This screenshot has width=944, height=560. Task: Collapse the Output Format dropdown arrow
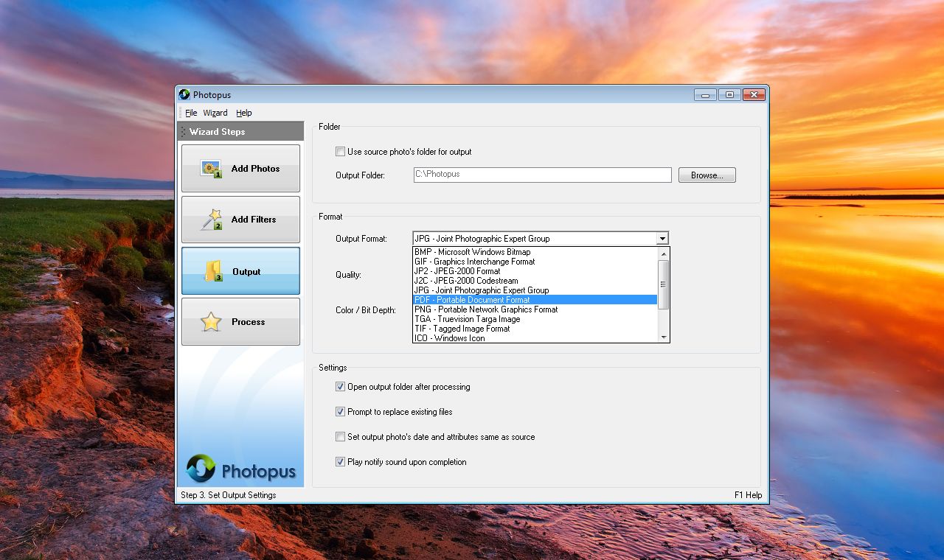click(x=662, y=239)
